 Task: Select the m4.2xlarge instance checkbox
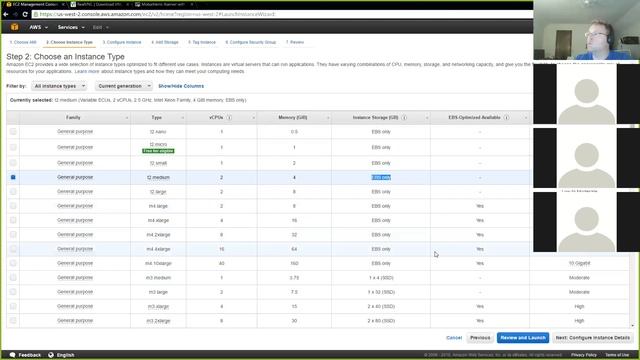pos(13,234)
